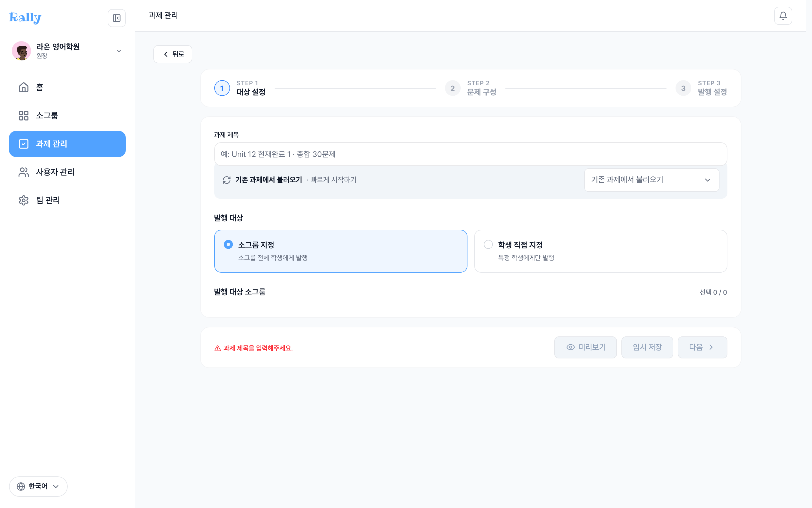Click the 과제 제목을 입력해주세요. error message
This screenshot has height=508, width=812.
[x=258, y=348]
